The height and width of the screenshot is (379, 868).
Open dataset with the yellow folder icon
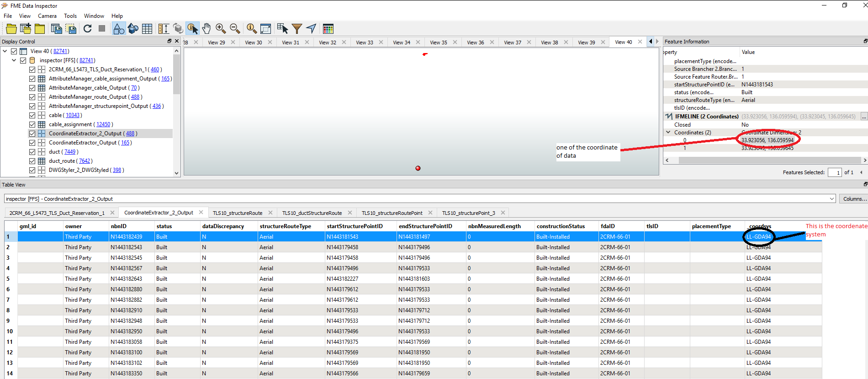11,29
